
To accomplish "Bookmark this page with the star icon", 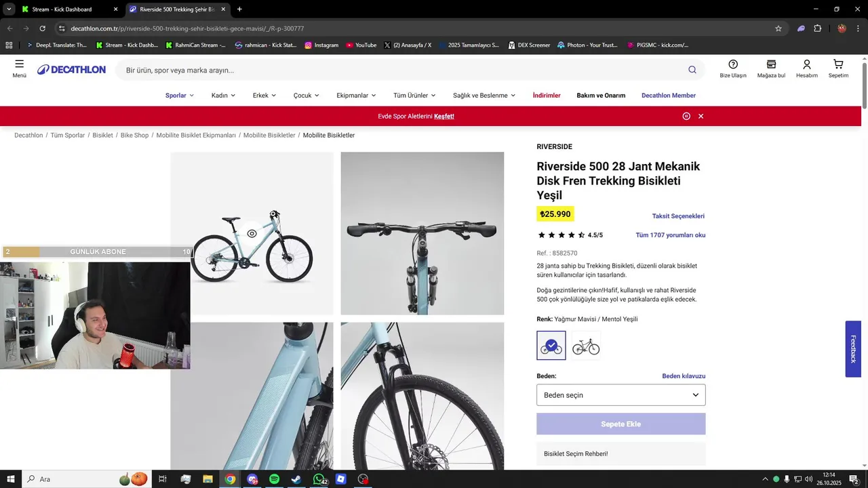I will [x=778, y=28].
